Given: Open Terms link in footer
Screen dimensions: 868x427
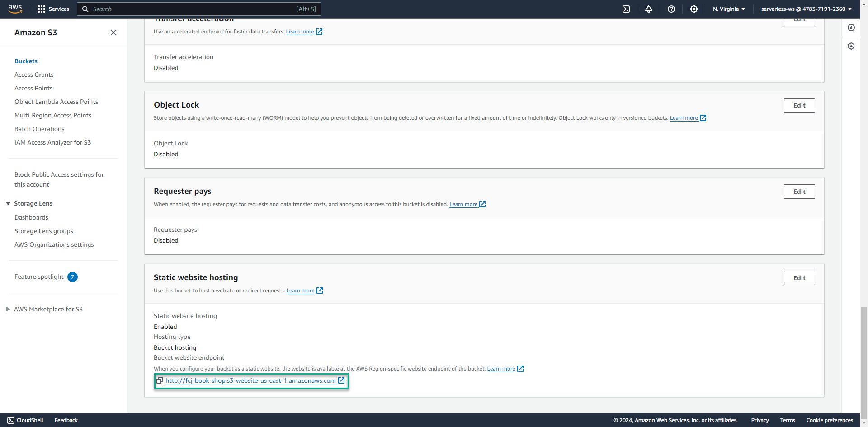Looking at the screenshot, I should [788, 420].
